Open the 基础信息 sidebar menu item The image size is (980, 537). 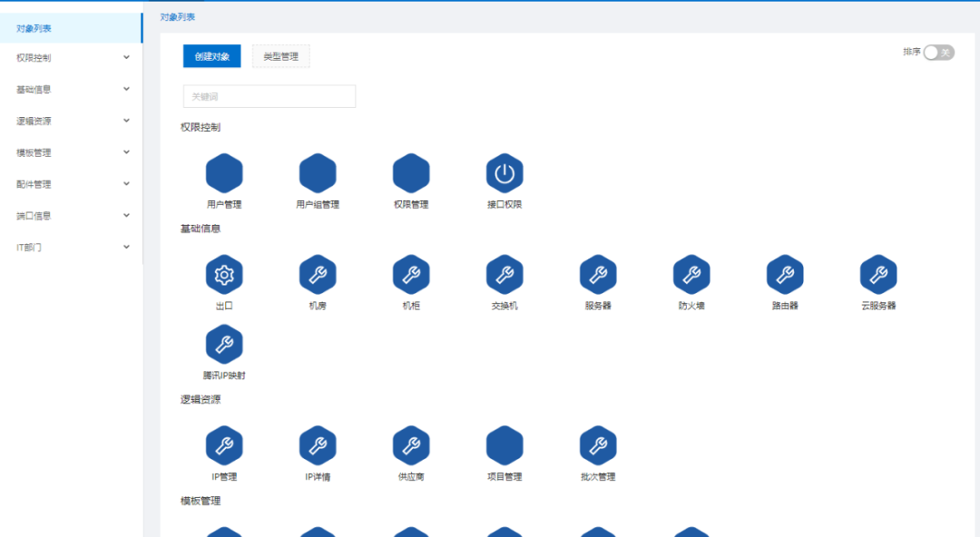(72, 90)
